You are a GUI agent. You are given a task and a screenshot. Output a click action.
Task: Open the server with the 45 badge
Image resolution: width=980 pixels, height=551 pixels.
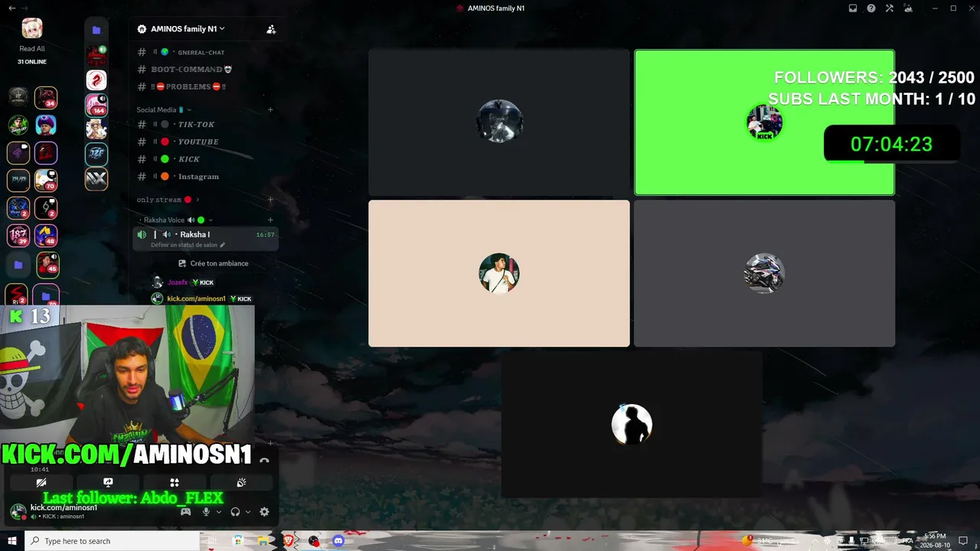[47, 264]
